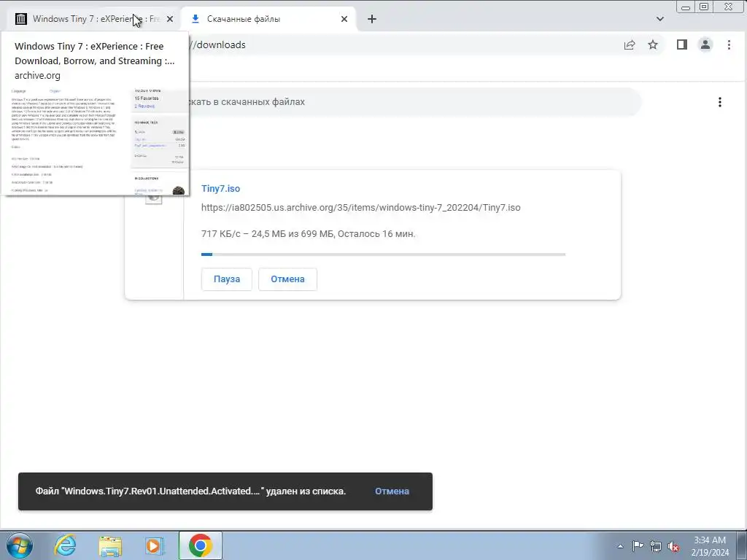Click the Tiny7.iso file type icon
The height and width of the screenshot is (560, 747).
click(154, 198)
